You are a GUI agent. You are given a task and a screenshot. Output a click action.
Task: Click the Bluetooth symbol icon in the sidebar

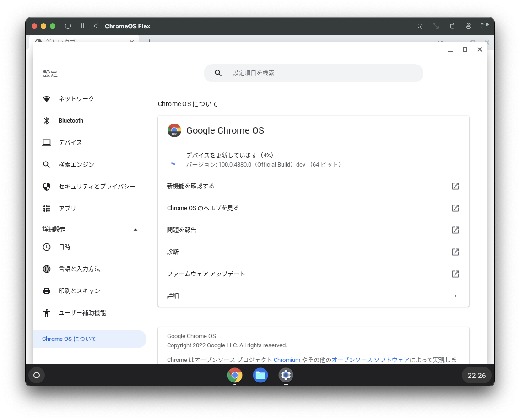(x=46, y=121)
